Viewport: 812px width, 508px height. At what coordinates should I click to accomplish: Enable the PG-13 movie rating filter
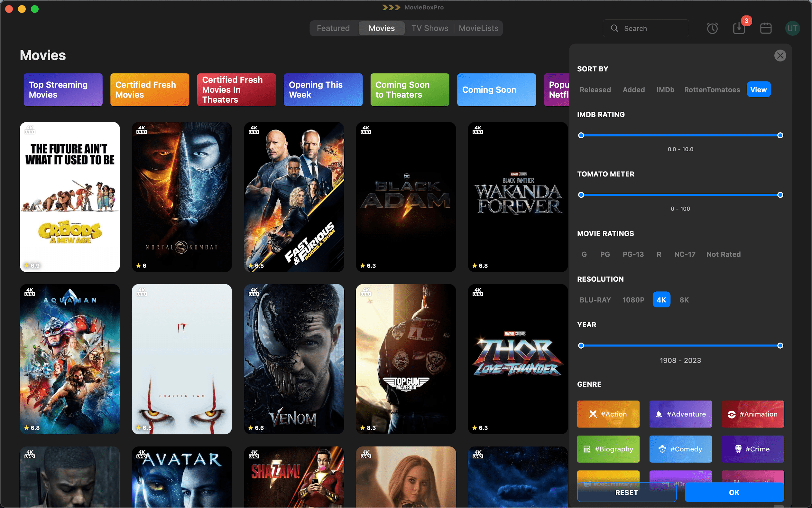[x=633, y=254]
